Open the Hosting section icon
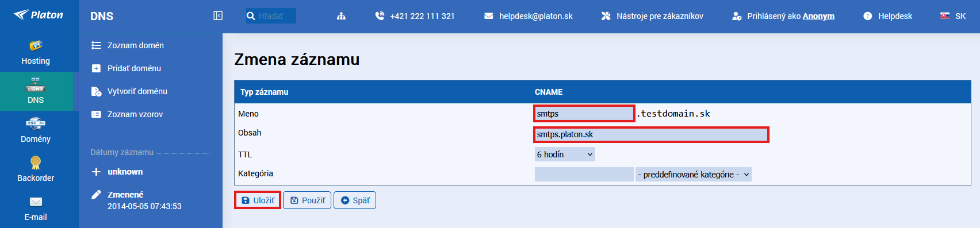Viewport: 980px width, 228px height. pyautogui.click(x=36, y=45)
